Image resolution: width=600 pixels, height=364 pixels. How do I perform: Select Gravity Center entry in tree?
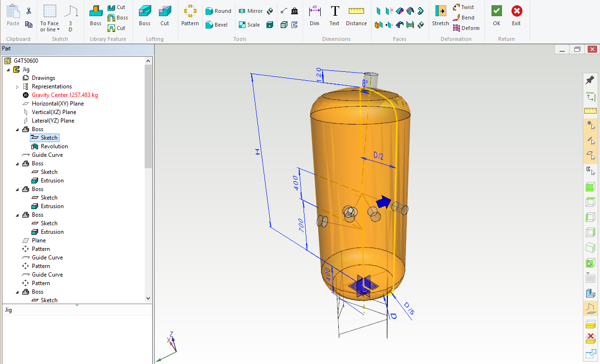tap(64, 95)
